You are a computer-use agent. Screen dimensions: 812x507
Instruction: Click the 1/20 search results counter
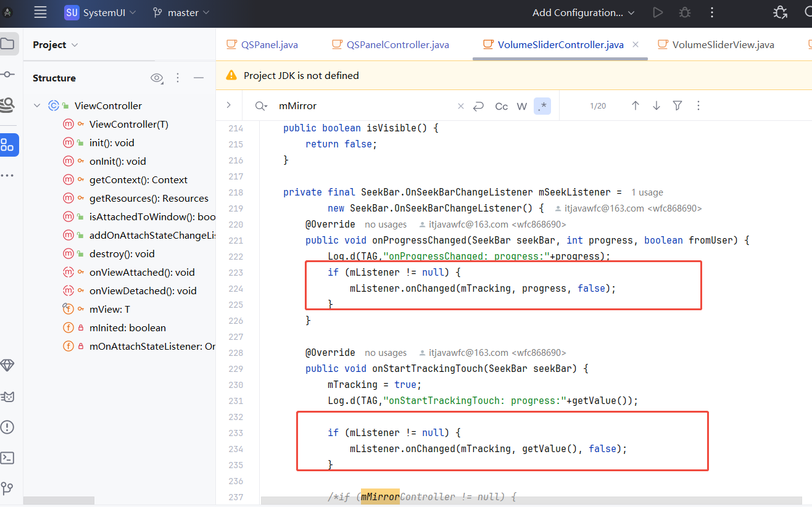point(598,106)
